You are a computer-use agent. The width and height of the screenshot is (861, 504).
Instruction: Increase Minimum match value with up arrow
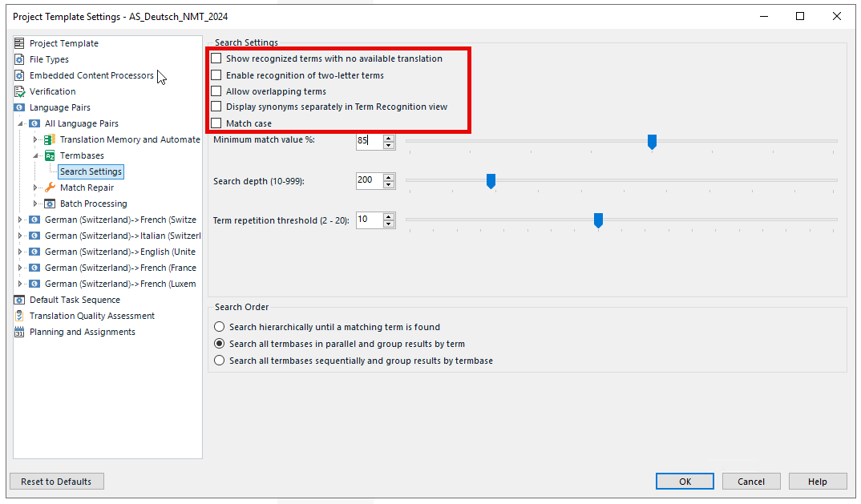pyautogui.click(x=389, y=138)
